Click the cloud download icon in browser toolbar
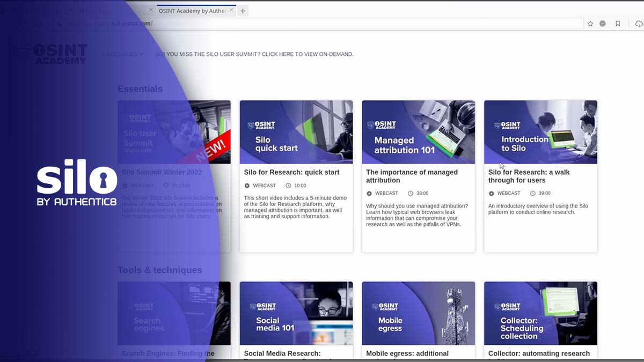Screen dimensions: 644x362 pyautogui.click(x=639, y=24)
